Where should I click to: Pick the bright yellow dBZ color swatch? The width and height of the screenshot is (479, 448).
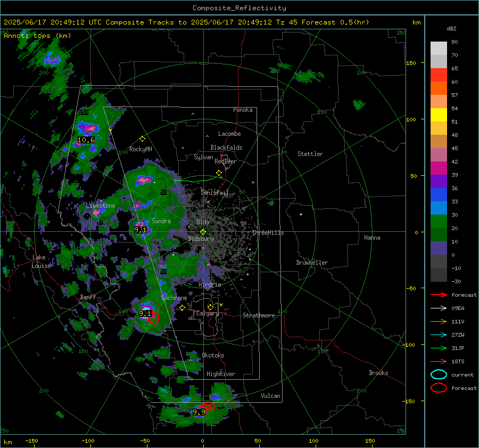[439, 115]
